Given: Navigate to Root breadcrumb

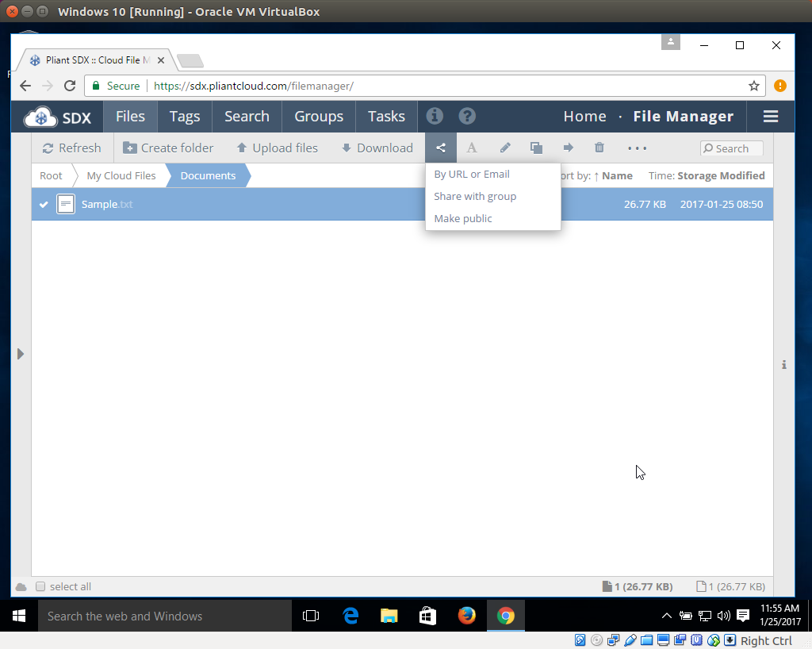Looking at the screenshot, I should (x=51, y=175).
